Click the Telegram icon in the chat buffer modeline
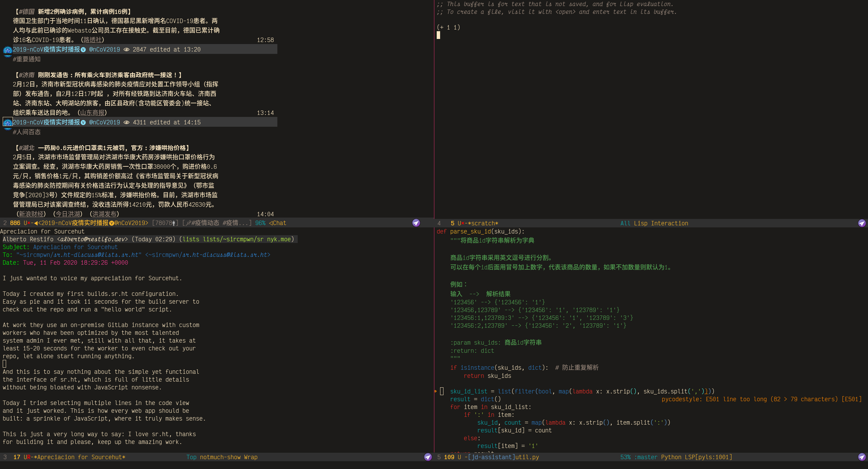Screen dimensions: 868x469 (x=416, y=223)
